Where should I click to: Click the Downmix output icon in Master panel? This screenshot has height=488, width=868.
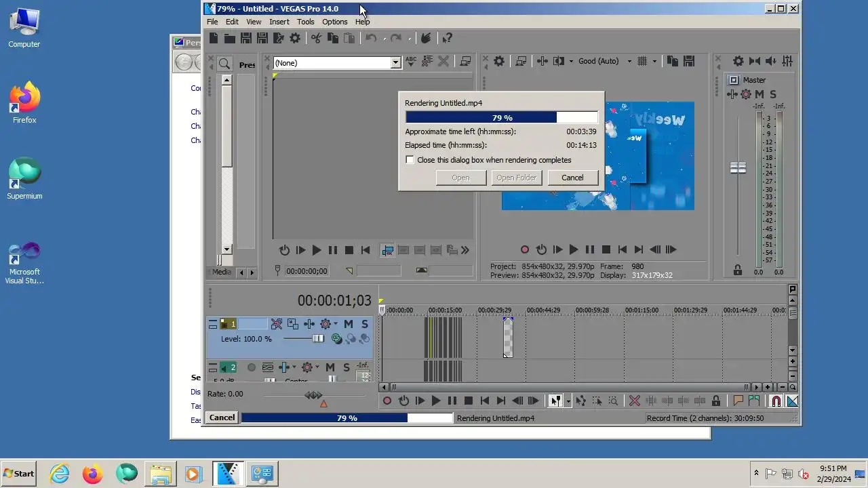pyautogui.click(x=755, y=61)
